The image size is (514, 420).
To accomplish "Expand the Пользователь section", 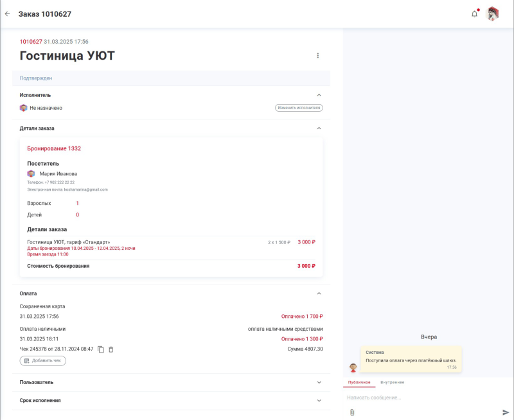I will click(319, 382).
